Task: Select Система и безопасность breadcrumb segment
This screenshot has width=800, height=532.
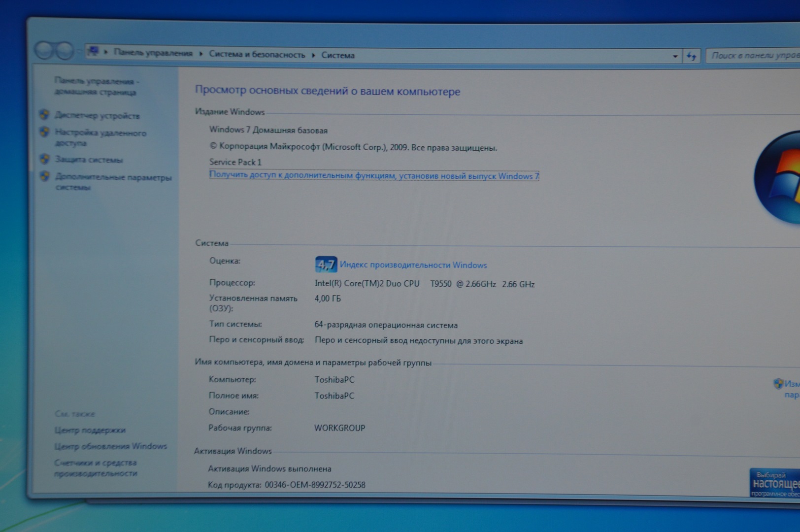Action: coord(257,54)
